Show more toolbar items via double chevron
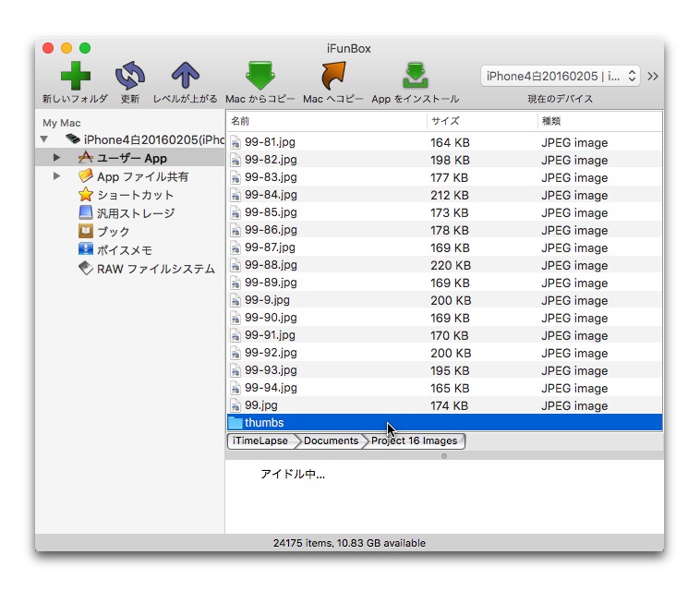 pyautogui.click(x=653, y=77)
